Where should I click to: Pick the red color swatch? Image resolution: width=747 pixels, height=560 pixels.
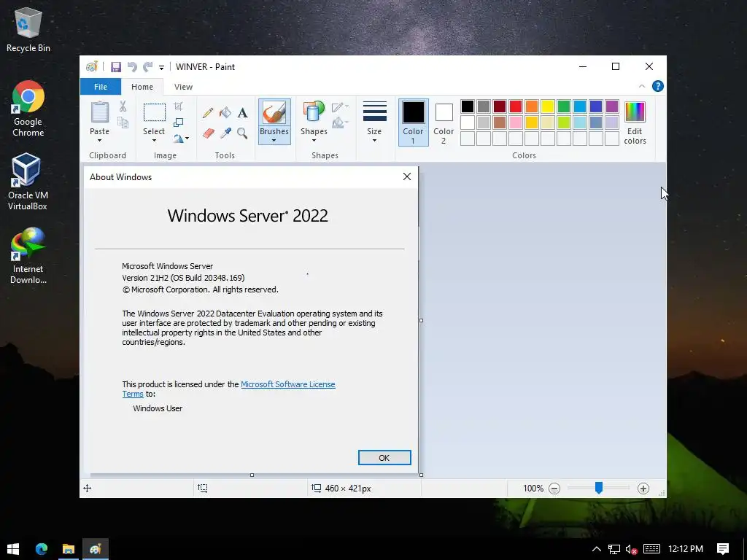516,106
